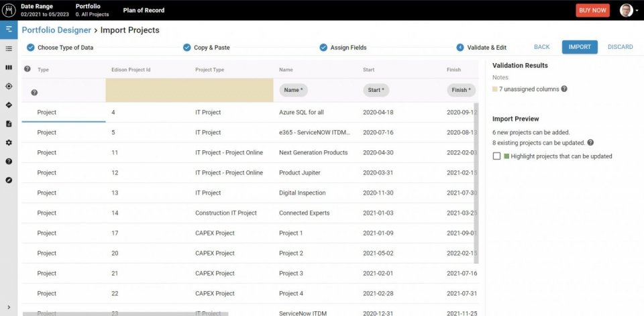Click the IMPORT button
Image resolution: width=644 pixels, height=316 pixels.
580,47
